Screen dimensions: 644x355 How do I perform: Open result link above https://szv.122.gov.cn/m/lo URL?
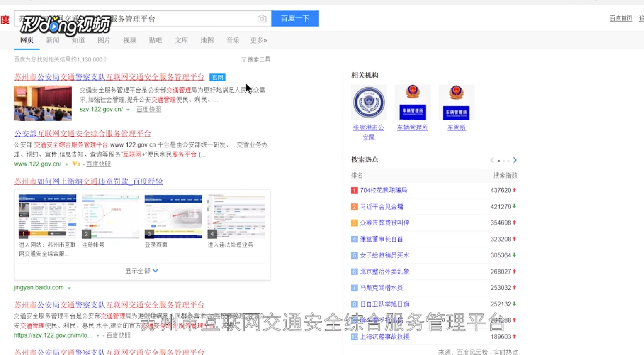109,304
